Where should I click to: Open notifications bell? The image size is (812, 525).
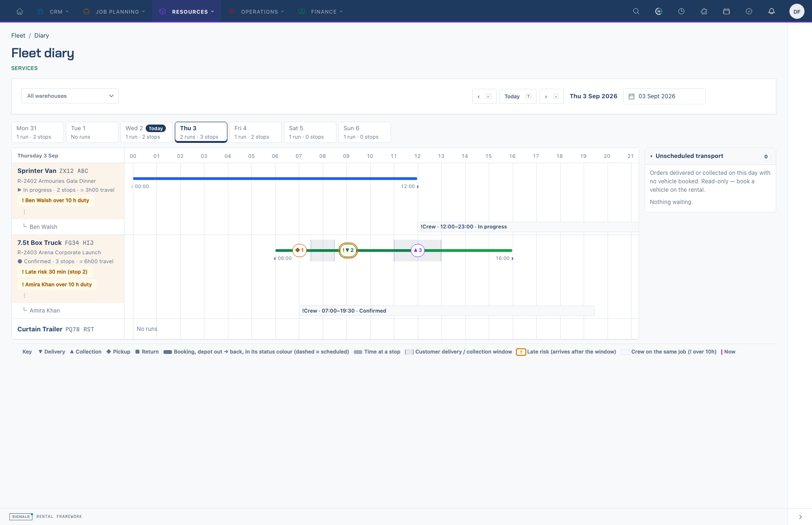[772, 11]
